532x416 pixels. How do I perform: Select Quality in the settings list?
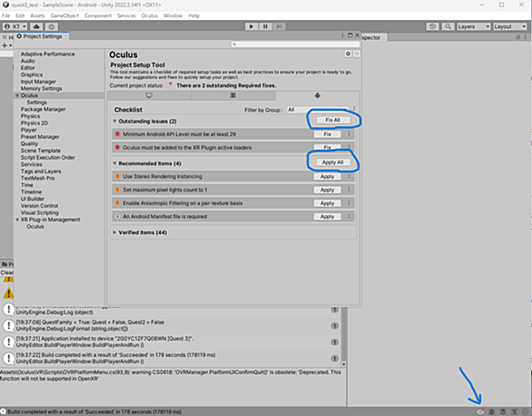tap(29, 144)
